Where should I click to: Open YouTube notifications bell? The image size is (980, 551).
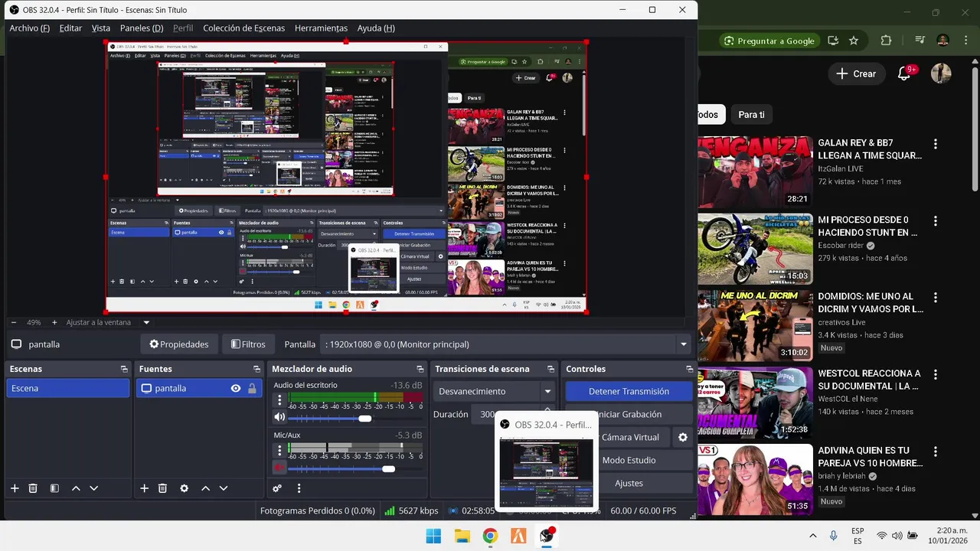pyautogui.click(x=905, y=73)
